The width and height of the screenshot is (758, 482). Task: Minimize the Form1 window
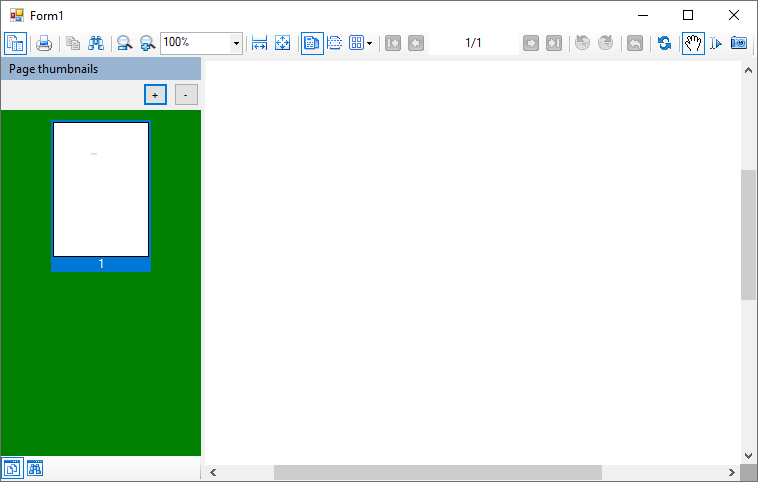[643, 15]
